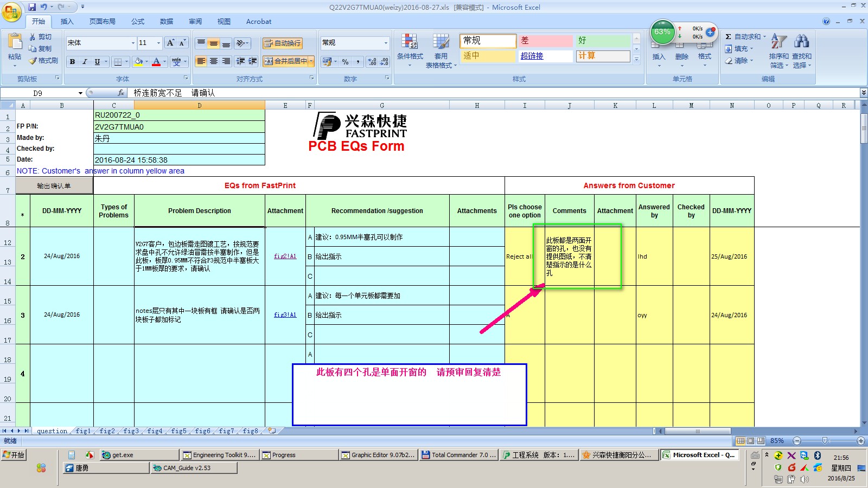
Task: Increase font size with the large A icon
Action: pyautogui.click(x=170, y=43)
